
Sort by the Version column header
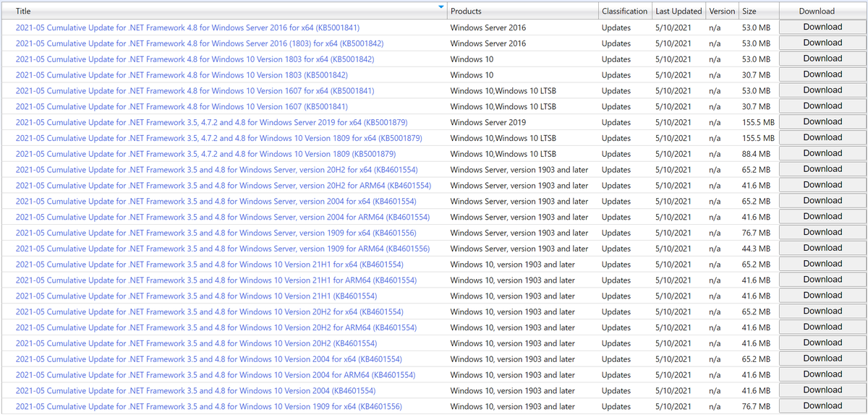click(x=722, y=11)
